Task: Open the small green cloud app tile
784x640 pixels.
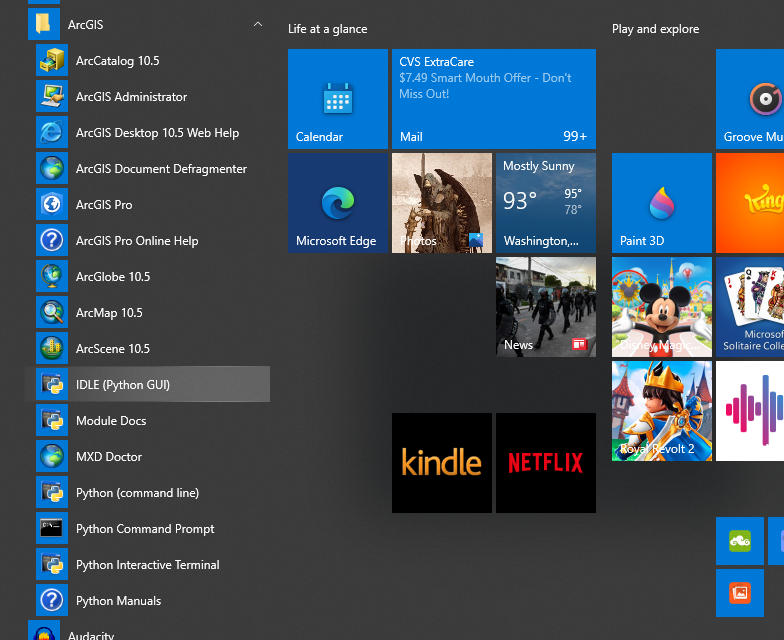Action: coord(740,541)
